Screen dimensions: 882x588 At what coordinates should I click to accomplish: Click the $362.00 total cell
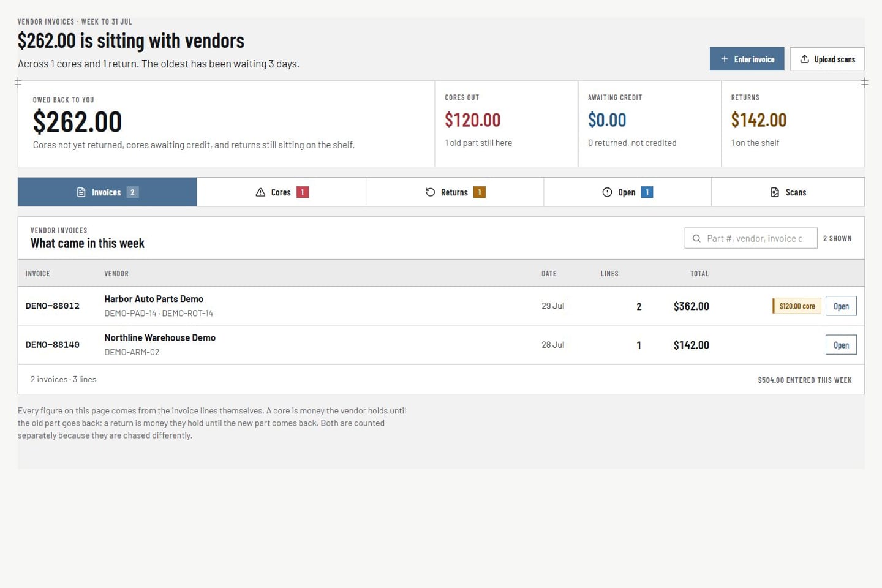coord(691,306)
